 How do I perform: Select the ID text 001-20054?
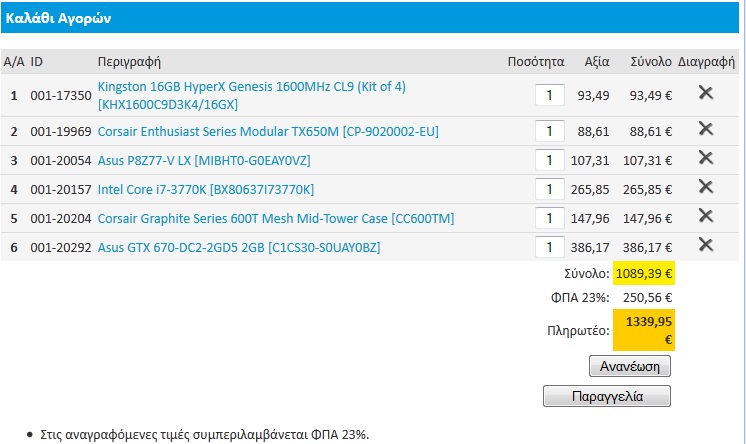[60, 160]
